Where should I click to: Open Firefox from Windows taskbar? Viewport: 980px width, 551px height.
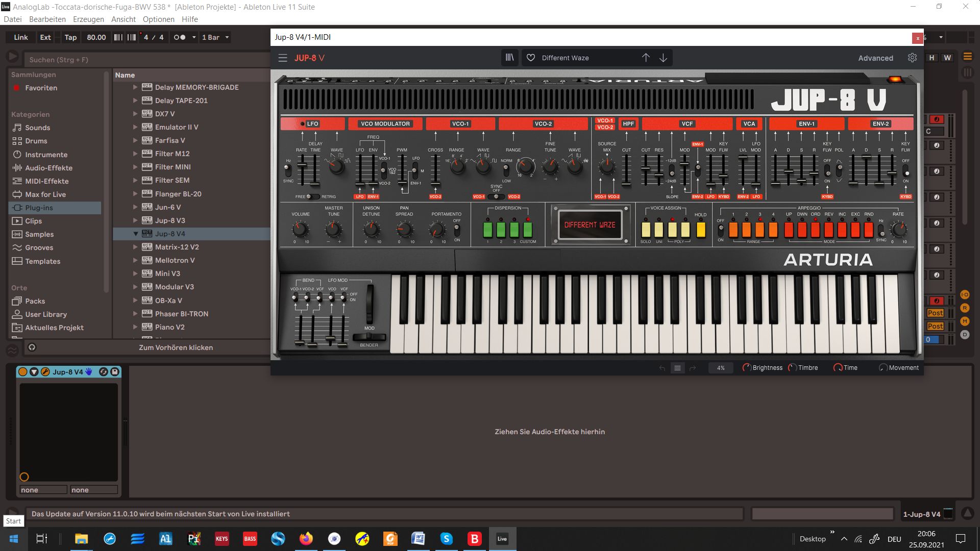(x=306, y=539)
